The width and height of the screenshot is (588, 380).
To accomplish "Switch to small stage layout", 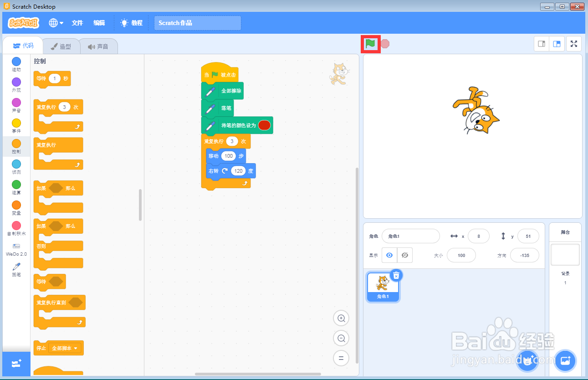I will click(542, 44).
